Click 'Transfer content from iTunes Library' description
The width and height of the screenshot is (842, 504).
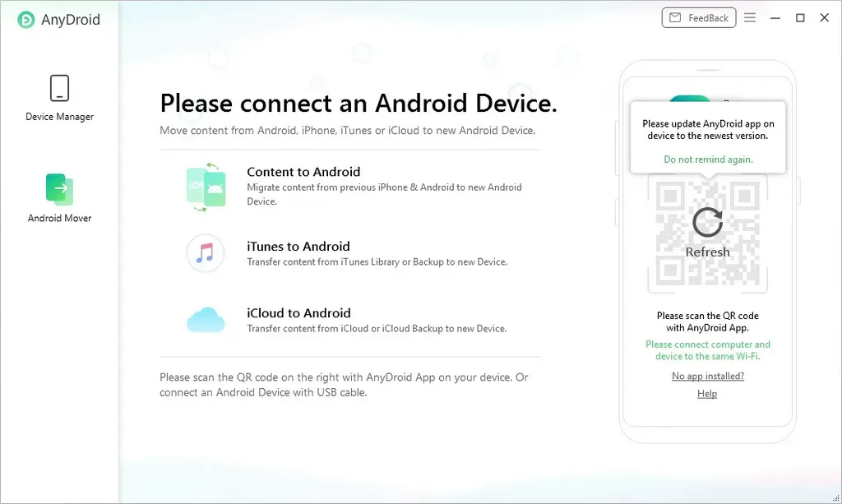coord(377,262)
